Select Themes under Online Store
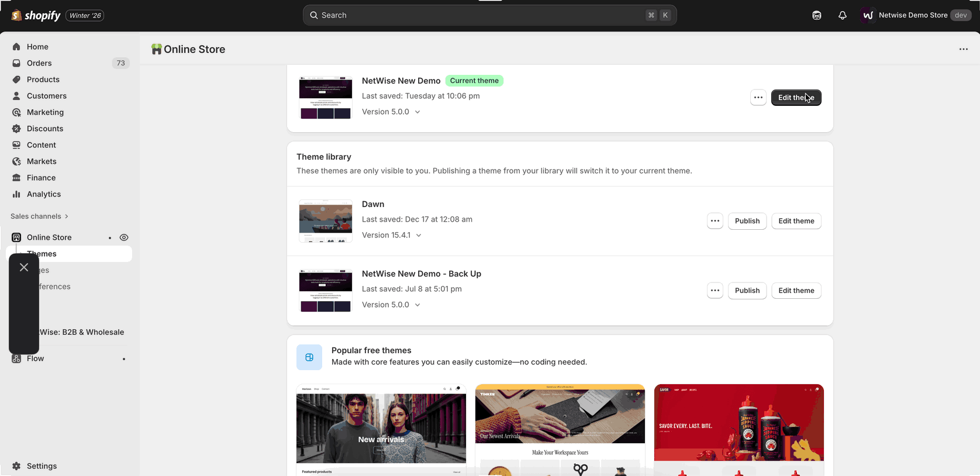Image resolution: width=980 pixels, height=476 pixels. (x=69, y=254)
